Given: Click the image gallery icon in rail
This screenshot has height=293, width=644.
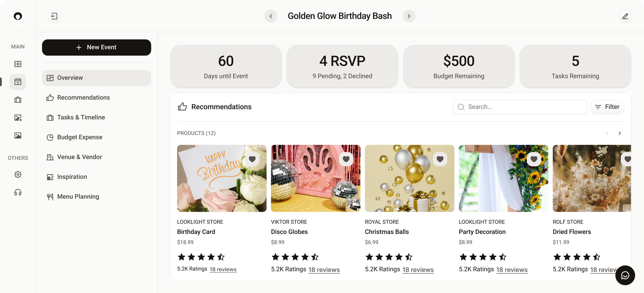Looking at the screenshot, I should point(18,135).
